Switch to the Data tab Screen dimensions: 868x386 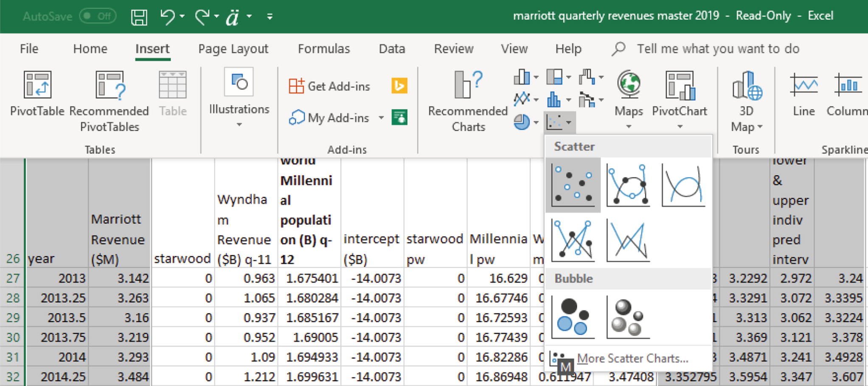coord(392,49)
